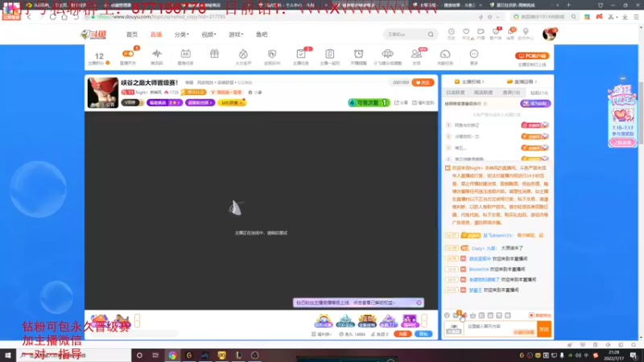
Task: Toggle the 屏蔽特效 effects option
Action: (539, 315)
